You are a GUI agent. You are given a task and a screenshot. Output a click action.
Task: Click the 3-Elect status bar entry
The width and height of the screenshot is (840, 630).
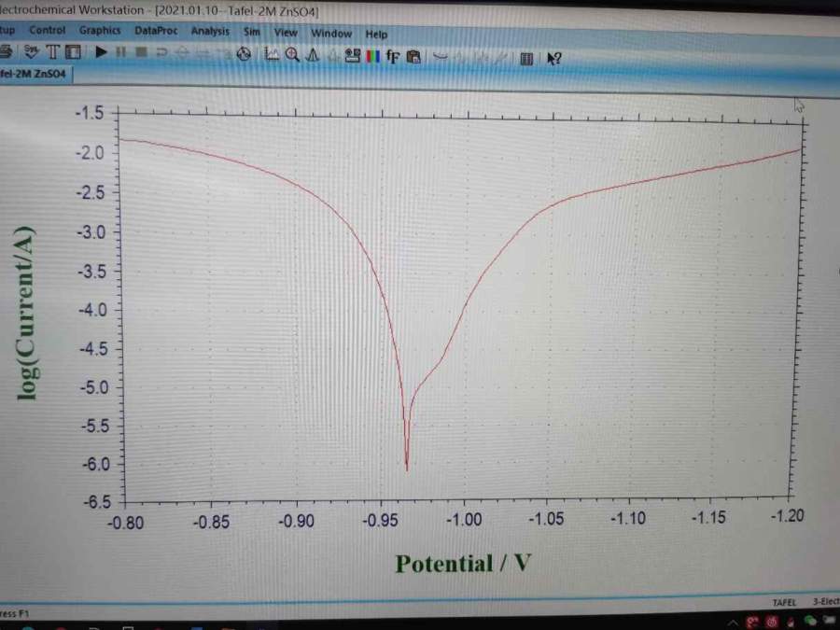point(826,602)
